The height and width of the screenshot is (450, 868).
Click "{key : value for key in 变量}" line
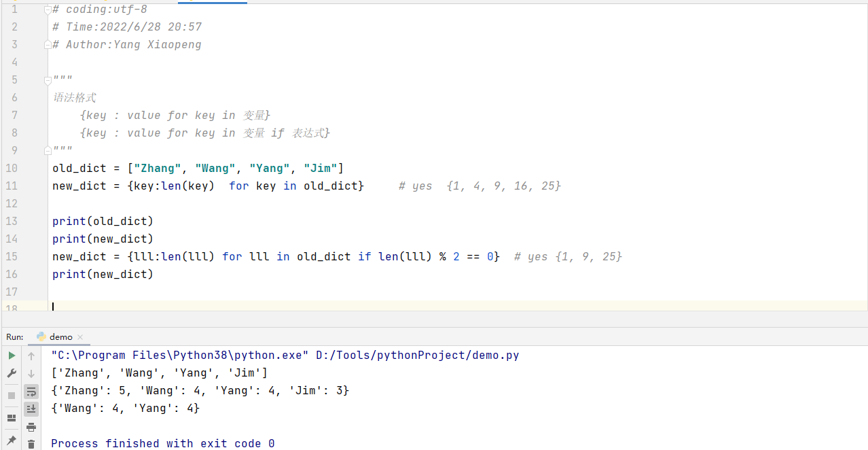[x=175, y=116]
